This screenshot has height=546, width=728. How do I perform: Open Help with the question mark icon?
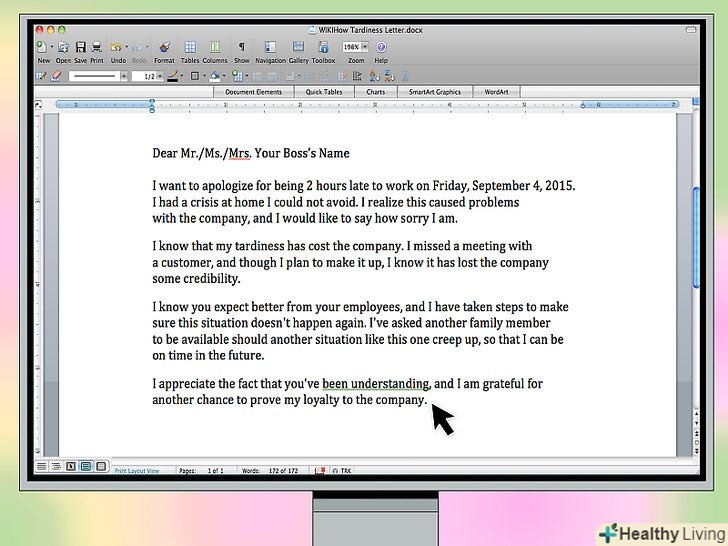[x=381, y=47]
